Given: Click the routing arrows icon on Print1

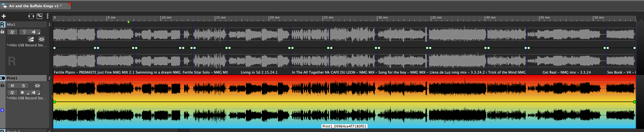Looking at the screenshot, I should (12, 92).
